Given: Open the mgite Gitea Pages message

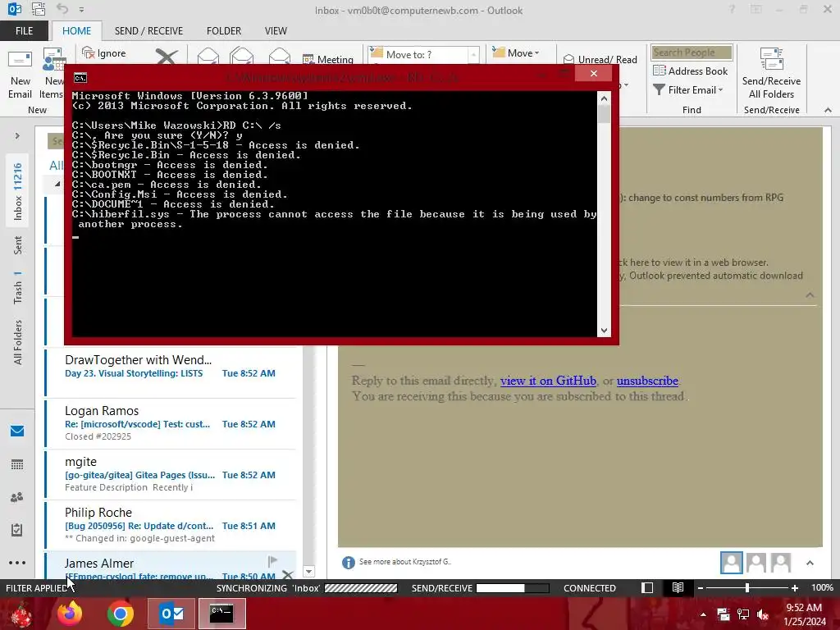Looking at the screenshot, I should 171,475.
